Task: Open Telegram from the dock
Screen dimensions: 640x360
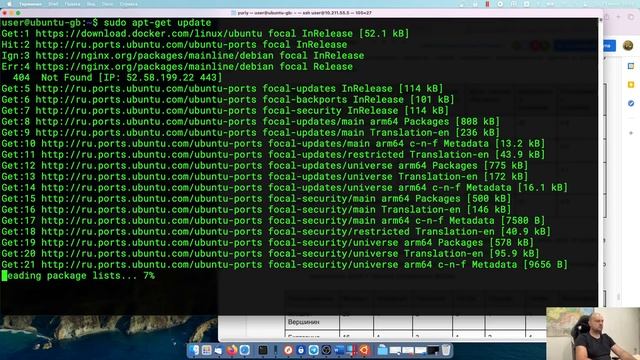Action: pos(314,350)
